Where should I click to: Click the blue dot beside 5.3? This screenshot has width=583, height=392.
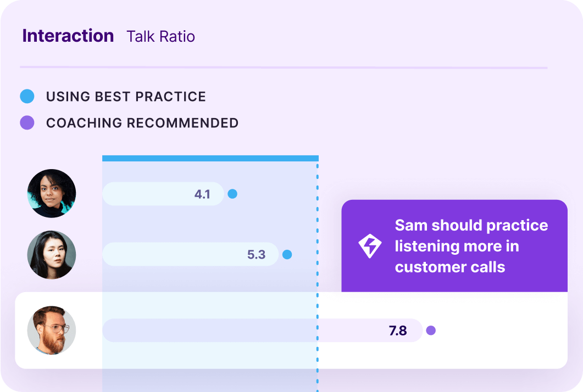(287, 255)
